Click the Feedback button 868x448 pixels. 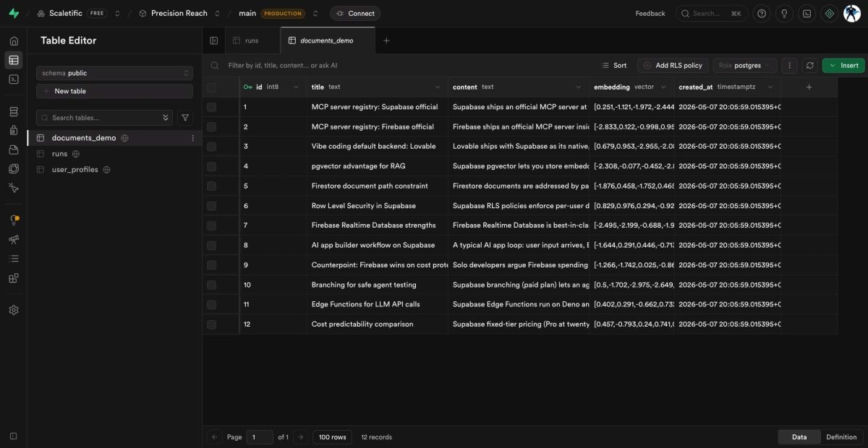pyautogui.click(x=650, y=13)
